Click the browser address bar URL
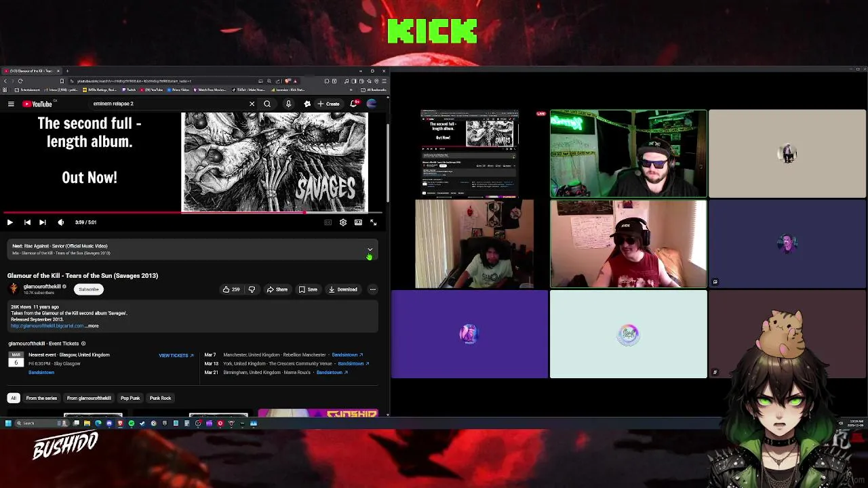Image resolution: width=868 pixels, height=488 pixels. [134, 81]
